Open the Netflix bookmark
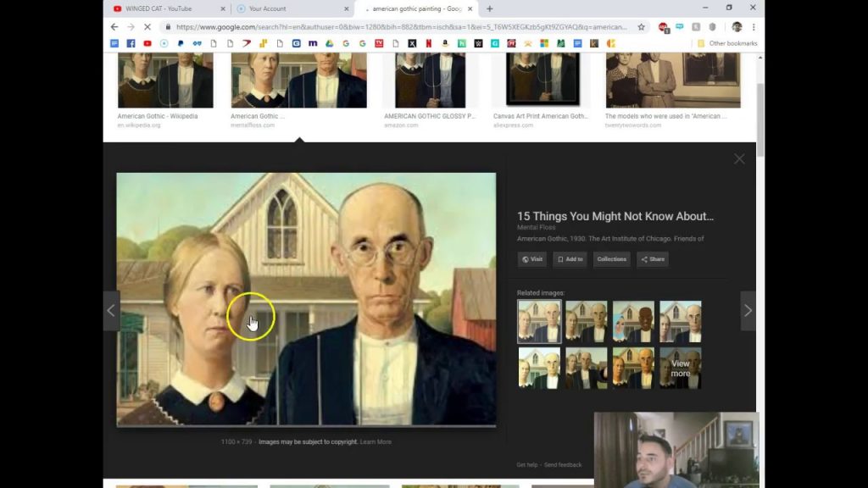868x488 pixels. point(428,43)
